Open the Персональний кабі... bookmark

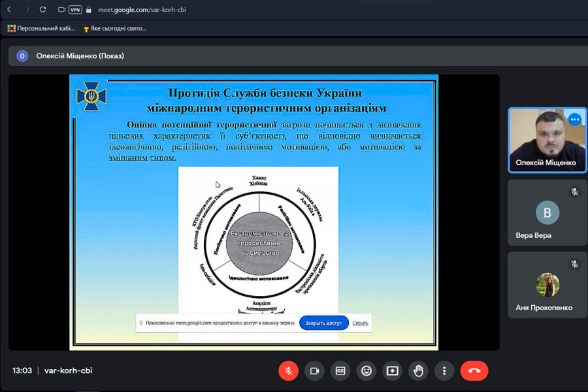[41, 28]
